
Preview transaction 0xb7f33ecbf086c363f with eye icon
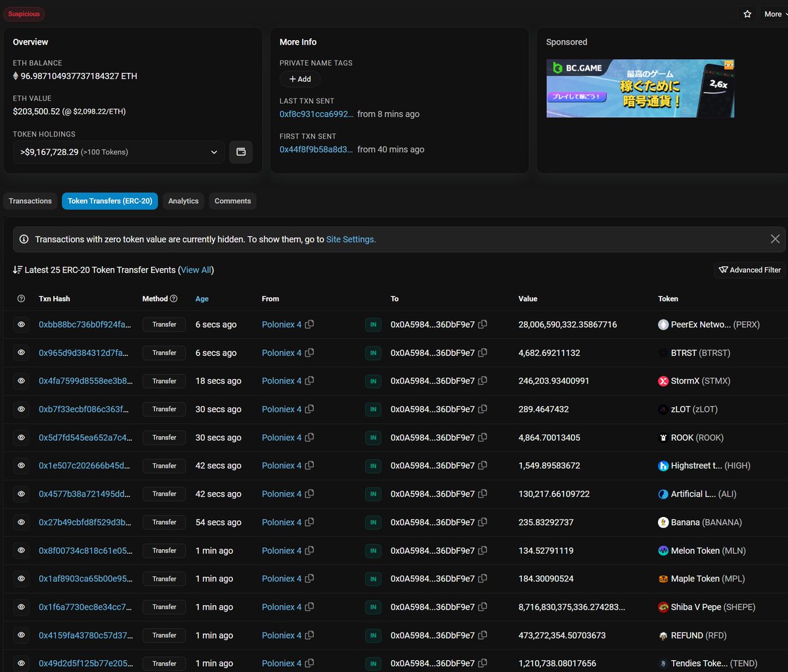(x=21, y=409)
